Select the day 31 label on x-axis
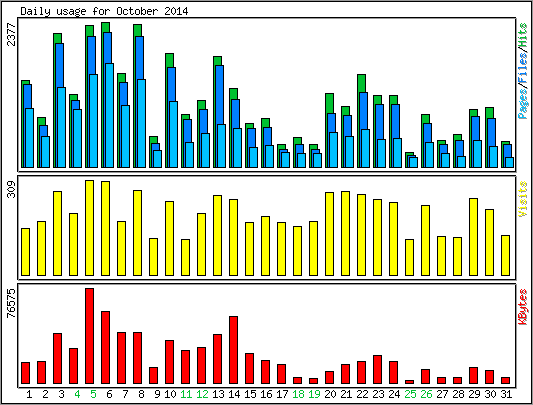 (506, 394)
